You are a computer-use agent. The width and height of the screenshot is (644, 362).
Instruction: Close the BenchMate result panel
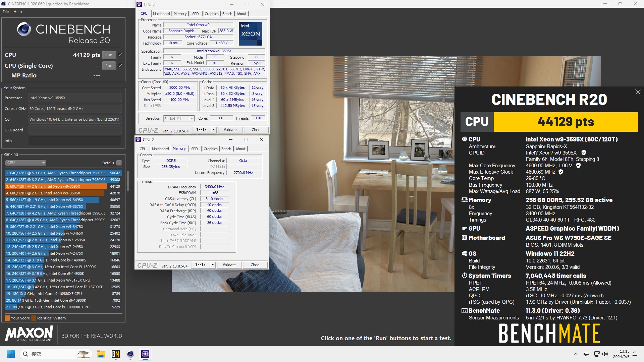(x=638, y=92)
